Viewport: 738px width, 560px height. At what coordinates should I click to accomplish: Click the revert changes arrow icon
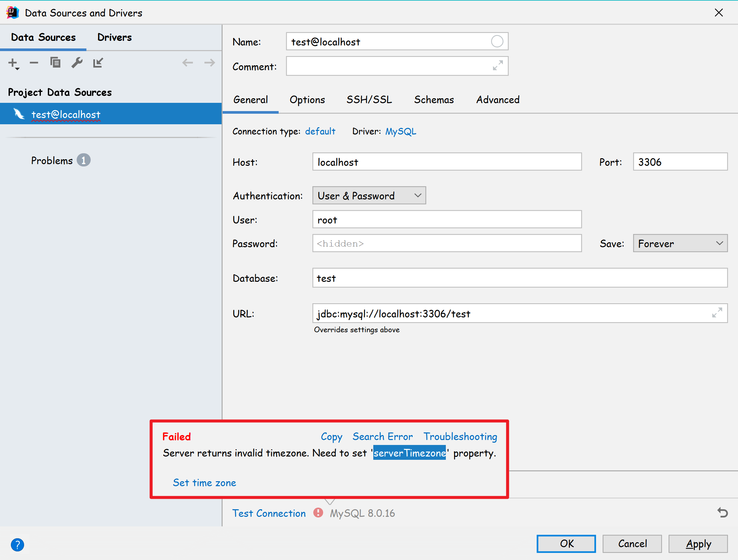tap(722, 512)
